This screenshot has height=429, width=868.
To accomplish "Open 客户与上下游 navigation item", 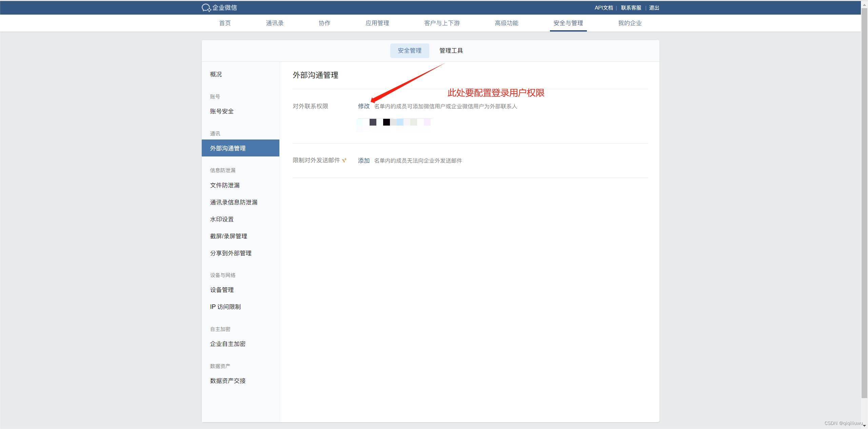I will (x=442, y=23).
